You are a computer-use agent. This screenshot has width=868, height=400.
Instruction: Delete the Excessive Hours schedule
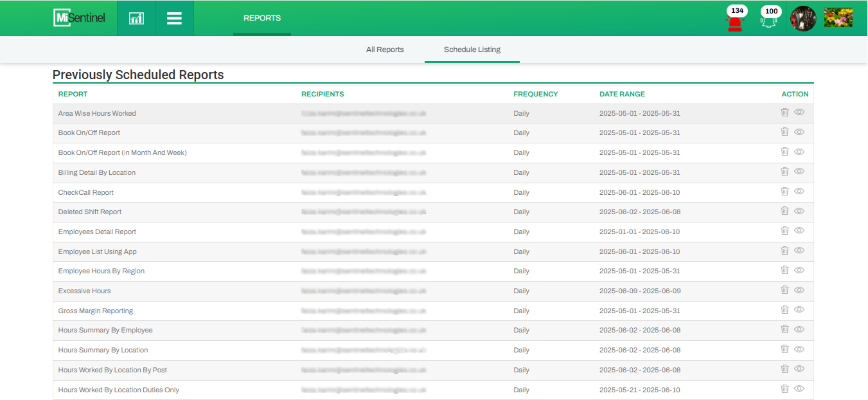(x=785, y=290)
